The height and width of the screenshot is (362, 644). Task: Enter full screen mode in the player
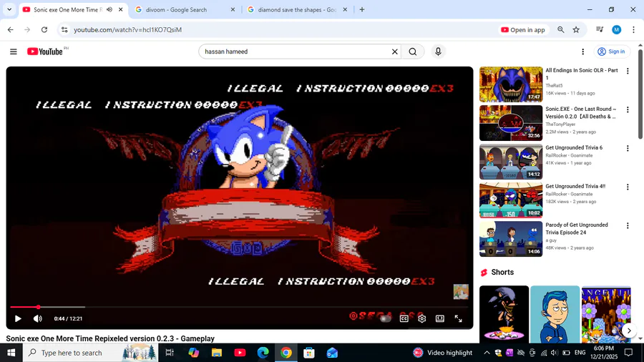coord(459,318)
